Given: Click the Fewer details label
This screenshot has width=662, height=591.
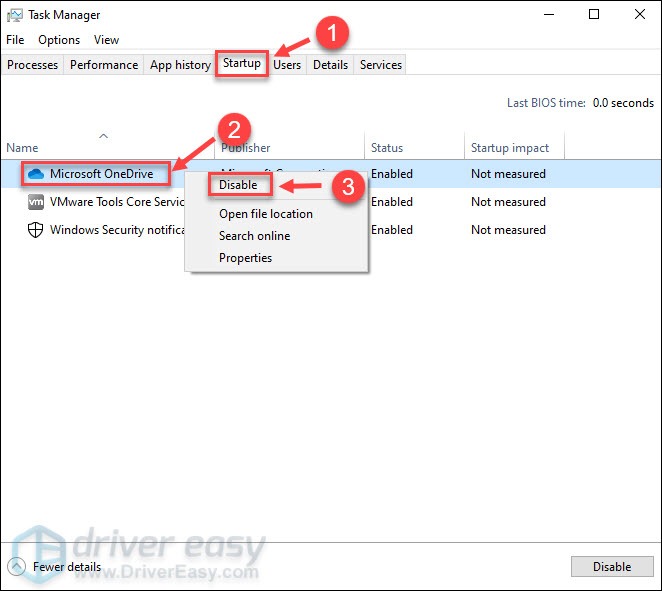Looking at the screenshot, I should 67,567.
